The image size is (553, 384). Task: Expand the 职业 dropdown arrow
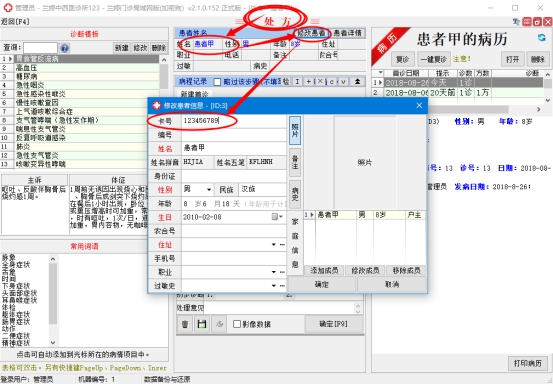pos(274,272)
